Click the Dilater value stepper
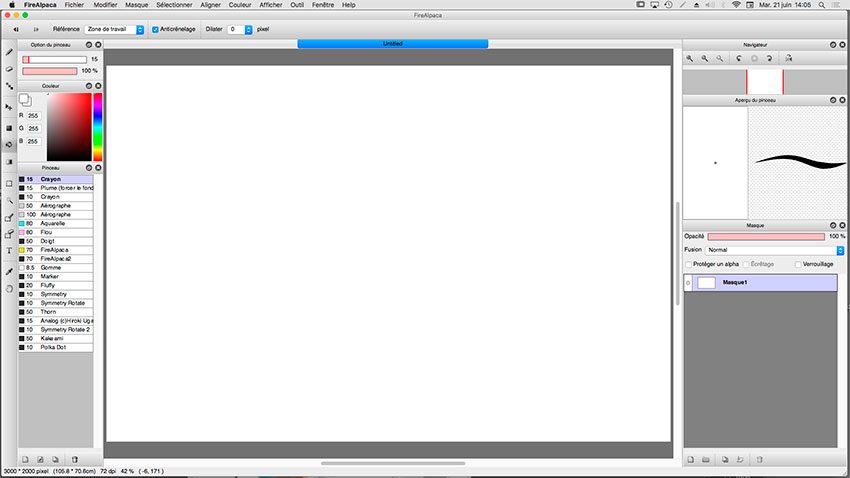The height and width of the screenshot is (478, 850). 248,29
